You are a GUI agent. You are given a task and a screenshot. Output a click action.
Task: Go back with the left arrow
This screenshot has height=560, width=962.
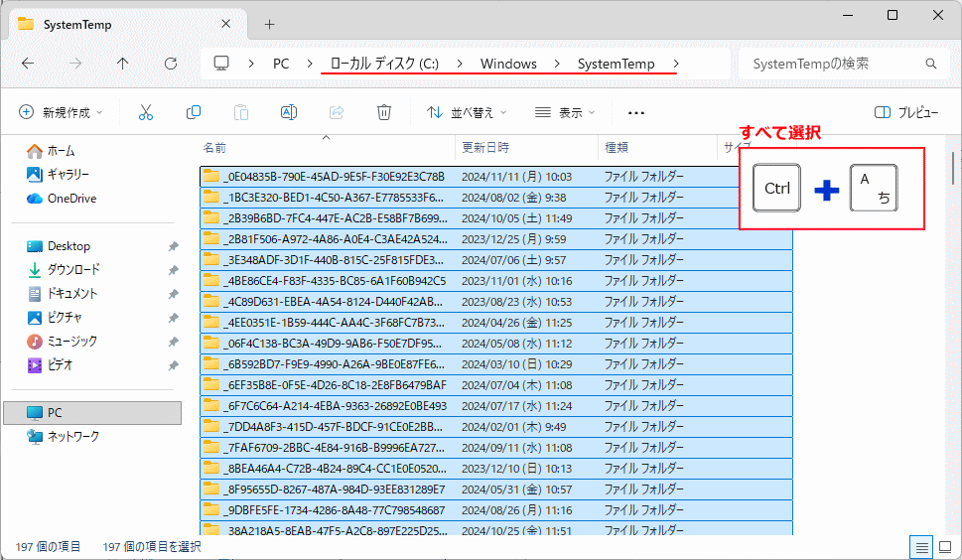click(x=28, y=64)
